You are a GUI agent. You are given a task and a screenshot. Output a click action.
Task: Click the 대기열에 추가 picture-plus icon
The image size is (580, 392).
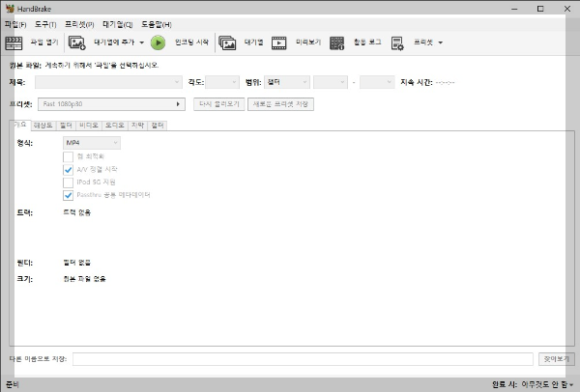(77, 42)
